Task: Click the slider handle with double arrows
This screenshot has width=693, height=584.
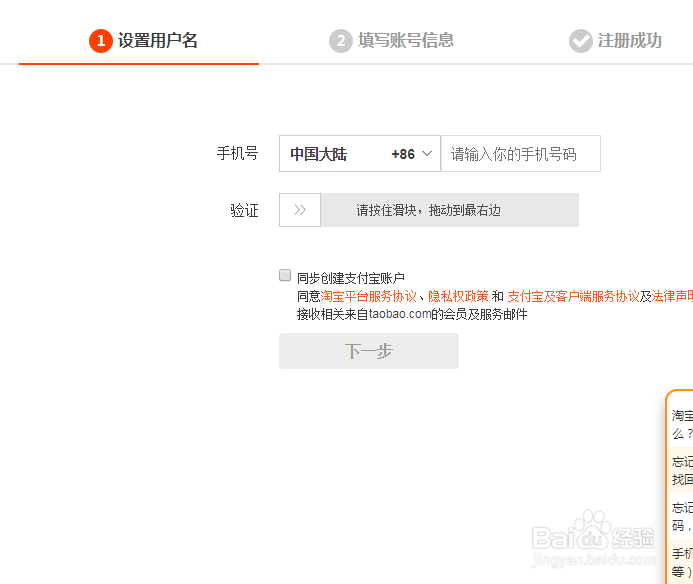Action: [300, 210]
